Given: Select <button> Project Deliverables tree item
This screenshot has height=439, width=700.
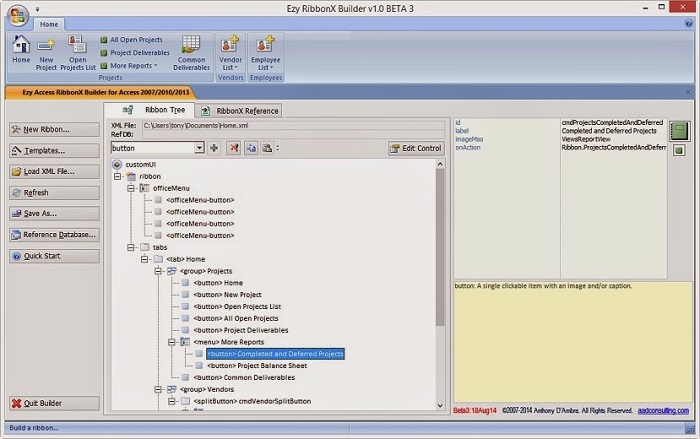Looking at the screenshot, I should (x=241, y=330).
